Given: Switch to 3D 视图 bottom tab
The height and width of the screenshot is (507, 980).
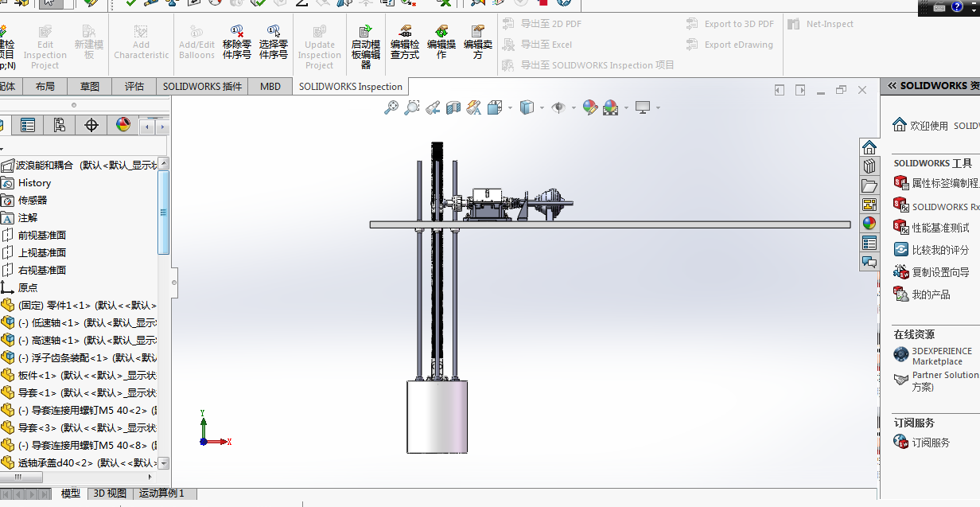Looking at the screenshot, I should pos(110,493).
